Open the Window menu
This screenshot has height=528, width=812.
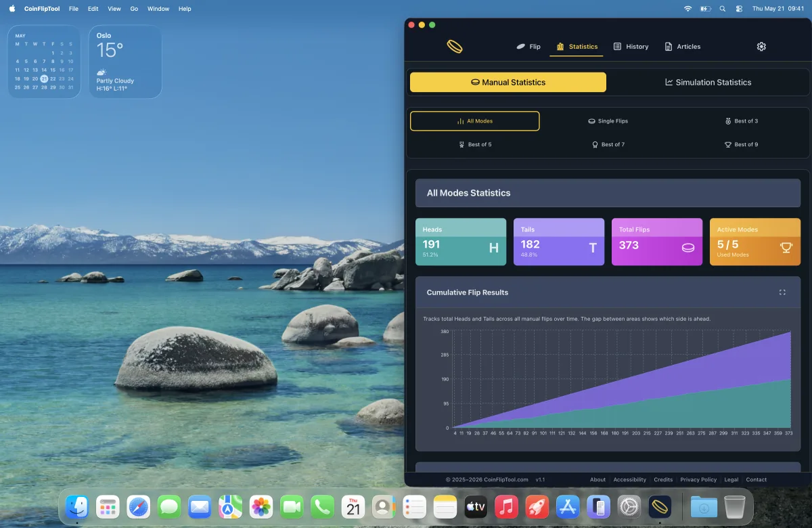coord(158,9)
